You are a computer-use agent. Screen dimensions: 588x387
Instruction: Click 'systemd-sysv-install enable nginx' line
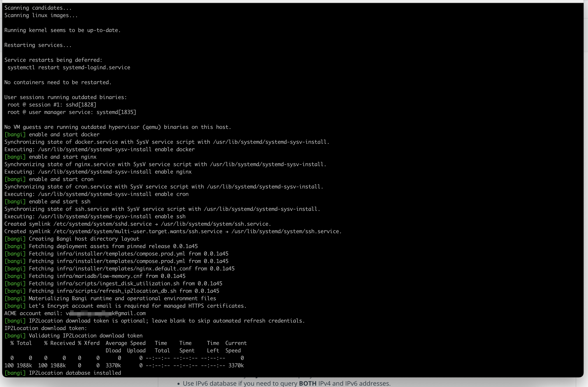point(98,172)
